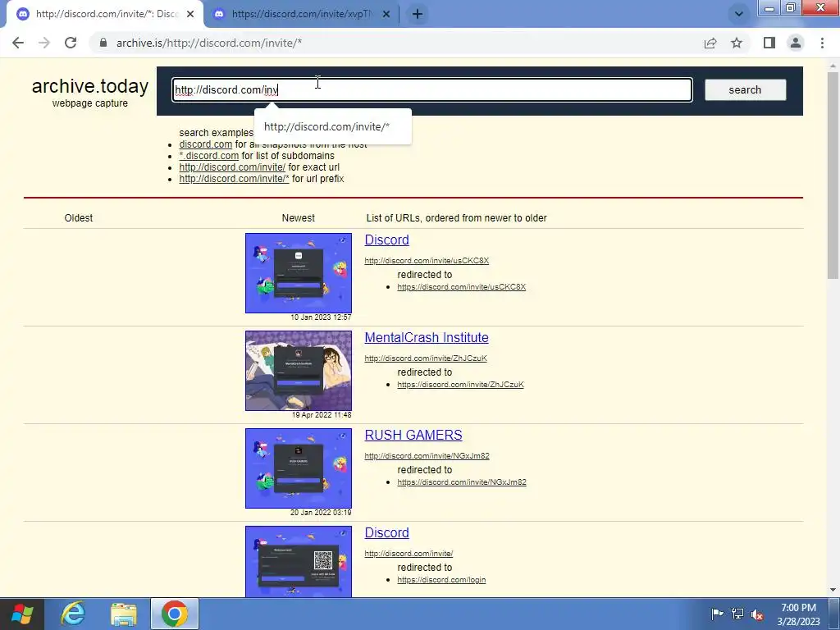
Task: Open RUSH GAMERS title link
Action: click(x=413, y=435)
